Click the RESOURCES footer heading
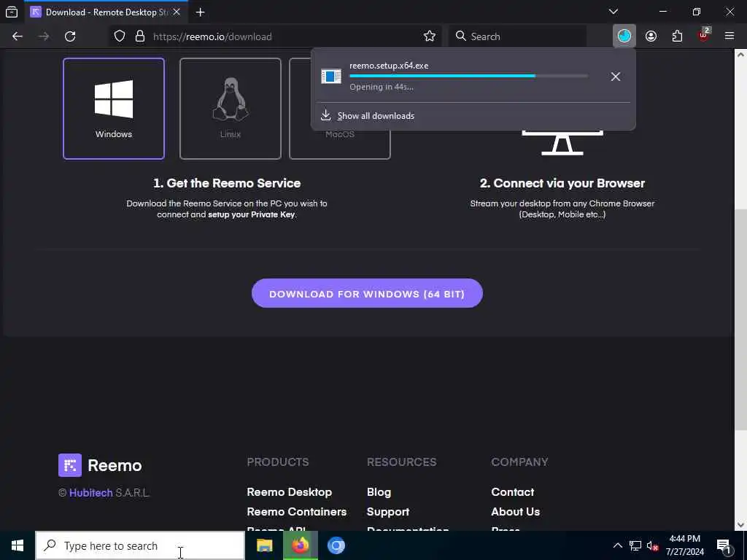 pos(402,462)
